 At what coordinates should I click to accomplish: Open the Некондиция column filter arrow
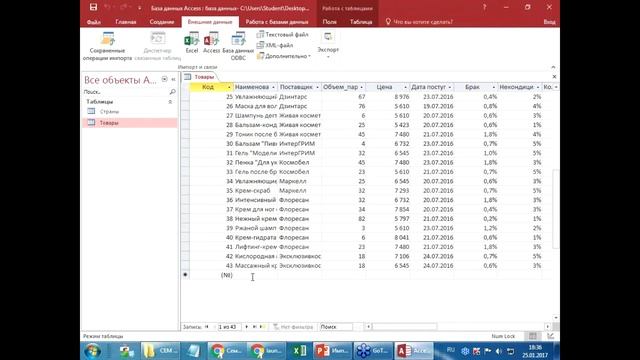coord(538,87)
